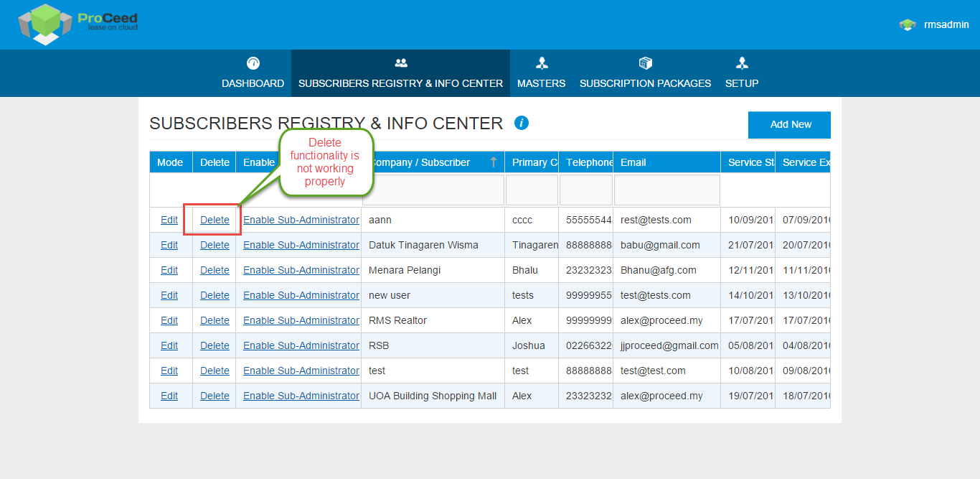Click the Masters nav icon
The image size is (980, 479).
pos(542,63)
